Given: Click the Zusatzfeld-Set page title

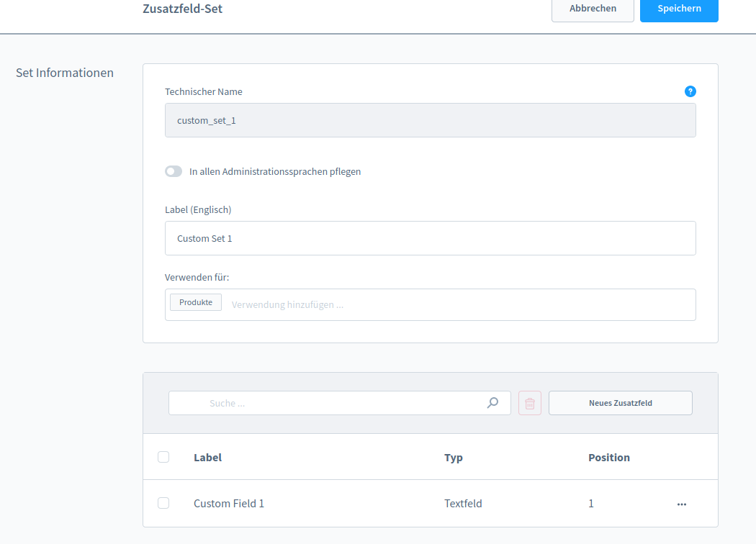Looking at the screenshot, I should 182,9.
